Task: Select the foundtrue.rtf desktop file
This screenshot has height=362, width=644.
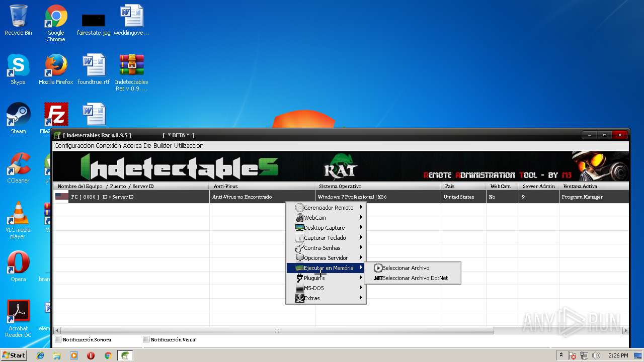Action: (x=94, y=70)
